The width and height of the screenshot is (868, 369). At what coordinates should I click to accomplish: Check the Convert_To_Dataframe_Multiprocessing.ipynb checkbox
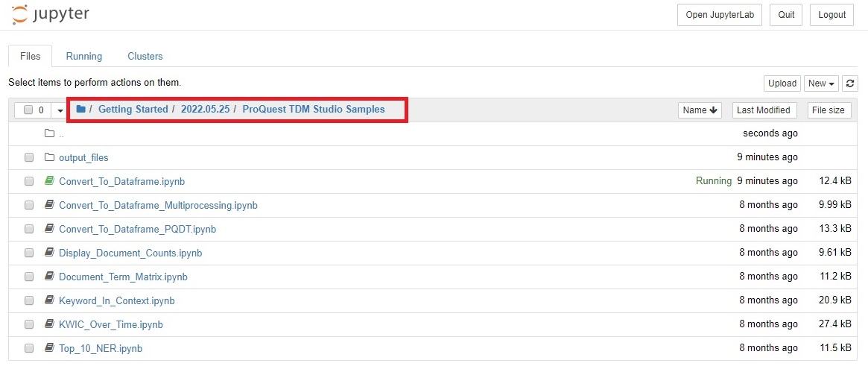tap(29, 206)
